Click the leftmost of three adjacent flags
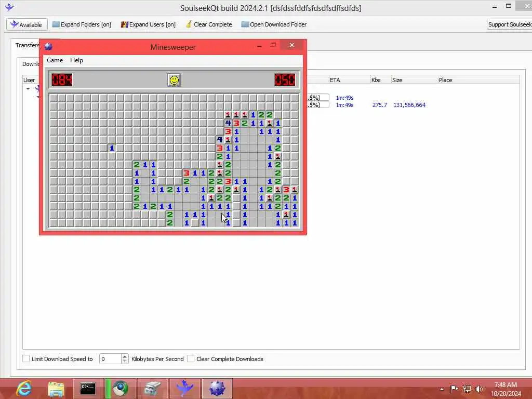Screen dimensions: 532x399 228,115
